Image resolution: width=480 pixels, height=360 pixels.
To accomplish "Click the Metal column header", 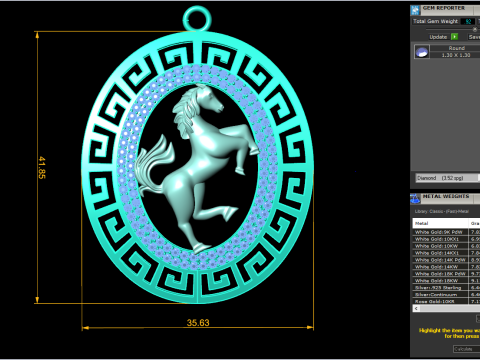I will pyautogui.click(x=440, y=223).
